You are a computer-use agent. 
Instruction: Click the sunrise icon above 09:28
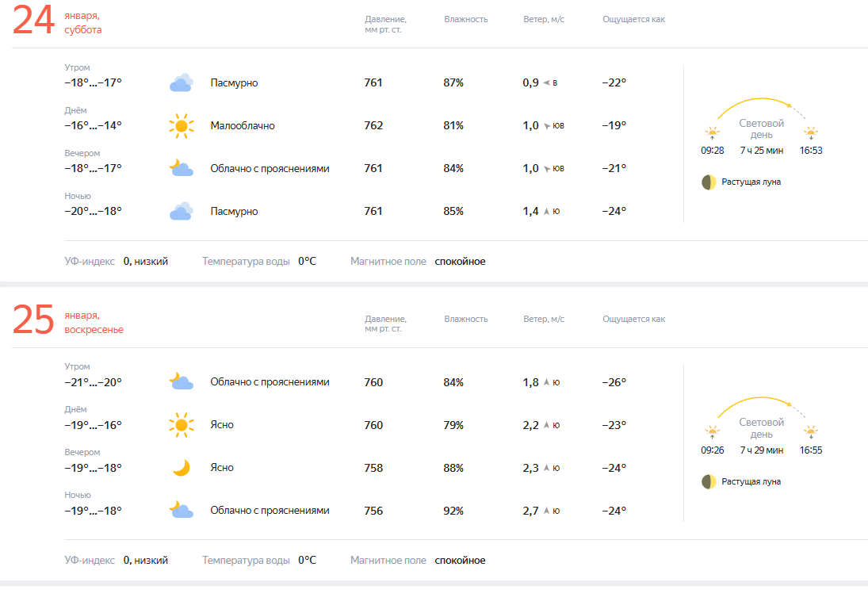(x=713, y=133)
